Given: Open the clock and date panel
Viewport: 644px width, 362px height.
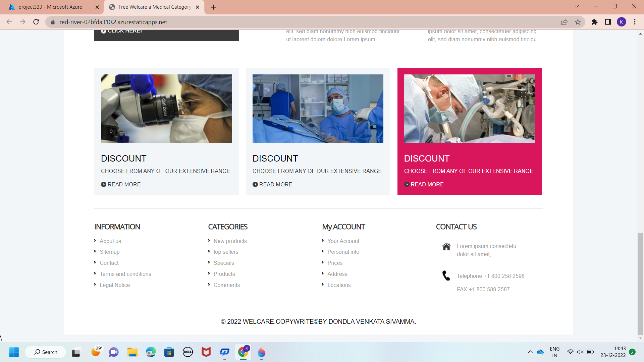Looking at the screenshot, I should click(x=613, y=352).
